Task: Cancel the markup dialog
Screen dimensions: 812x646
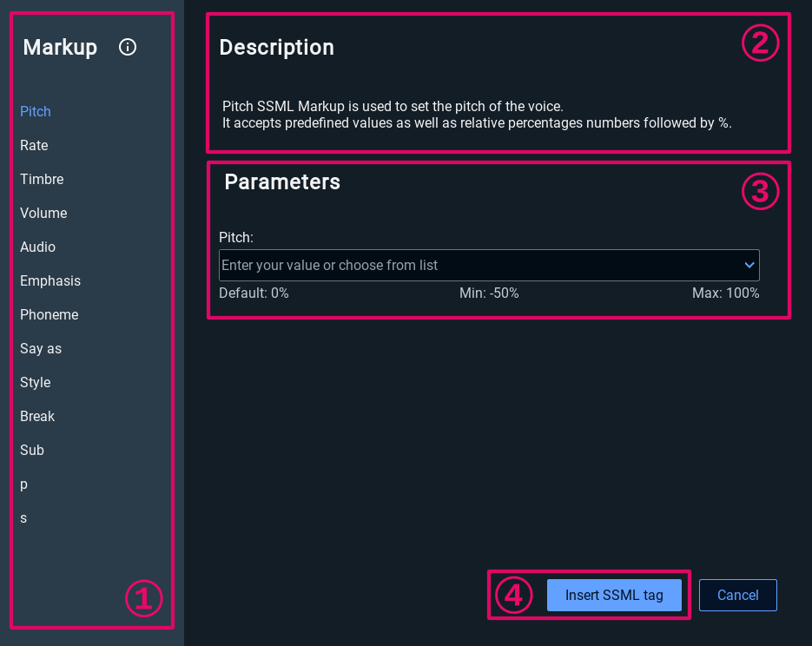Action: [x=737, y=595]
